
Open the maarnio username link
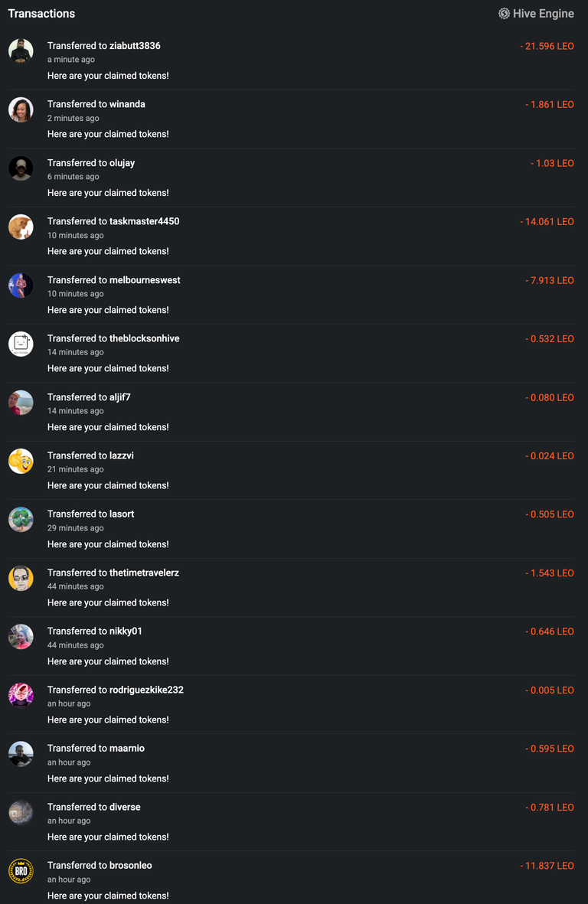[x=127, y=749]
